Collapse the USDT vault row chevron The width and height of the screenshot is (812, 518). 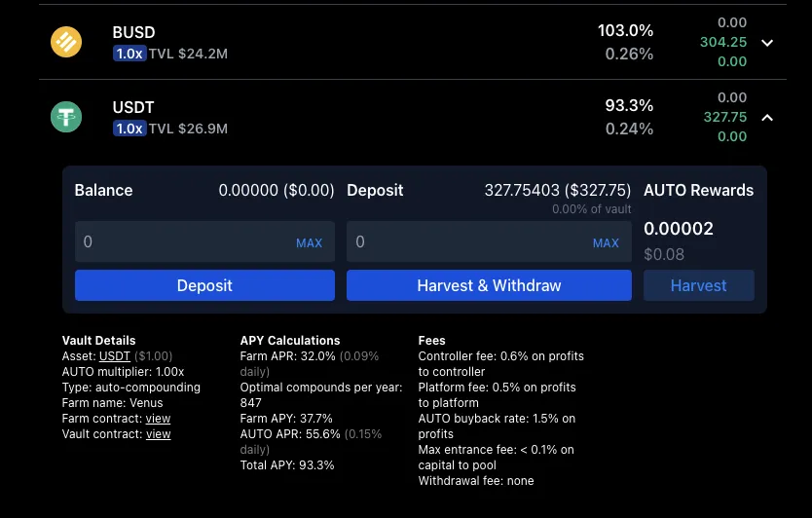click(x=767, y=118)
